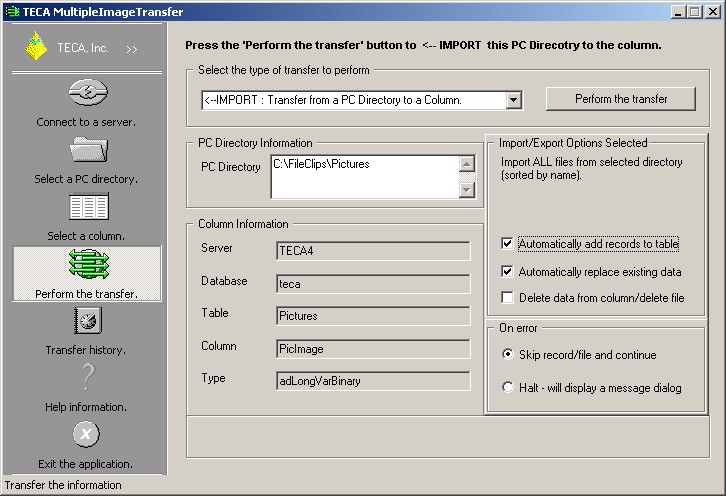Open the transfer type dropdown arrow
Viewport: 726px width, 496px height.
[x=513, y=100]
